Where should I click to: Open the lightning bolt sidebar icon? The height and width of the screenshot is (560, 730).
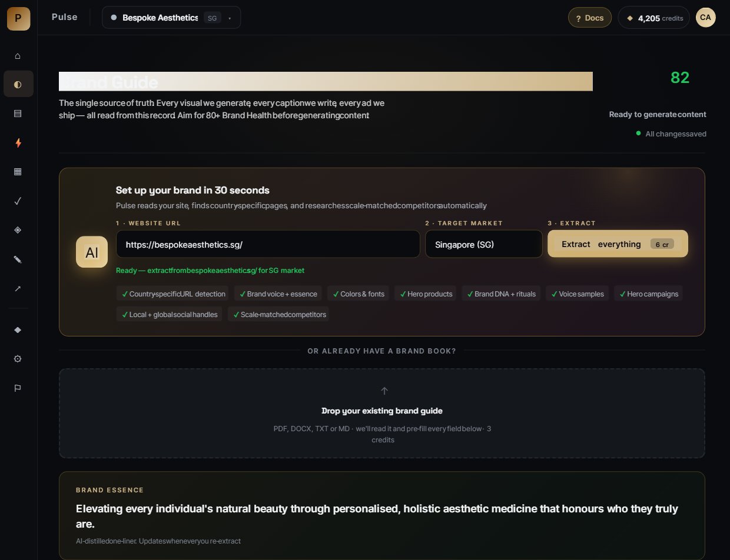pos(18,143)
